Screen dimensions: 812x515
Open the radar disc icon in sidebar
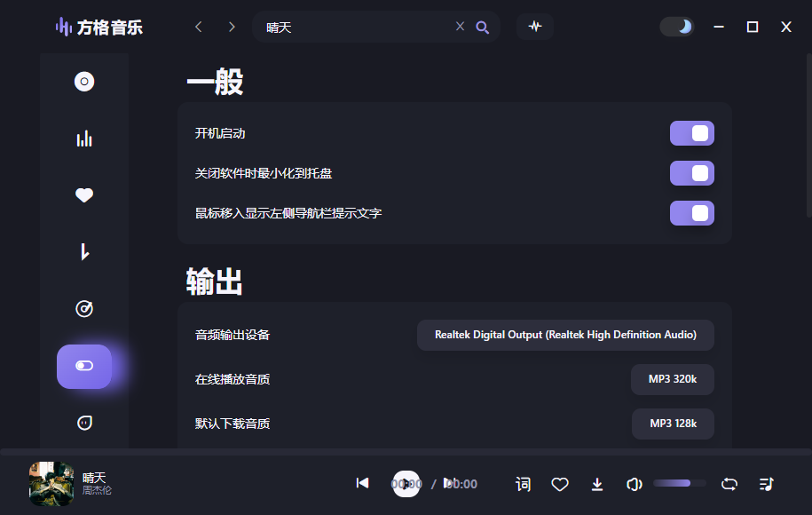pos(84,309)
